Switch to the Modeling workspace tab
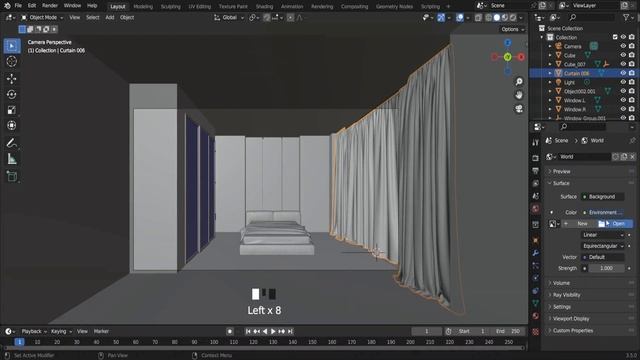 pos(143,7)
